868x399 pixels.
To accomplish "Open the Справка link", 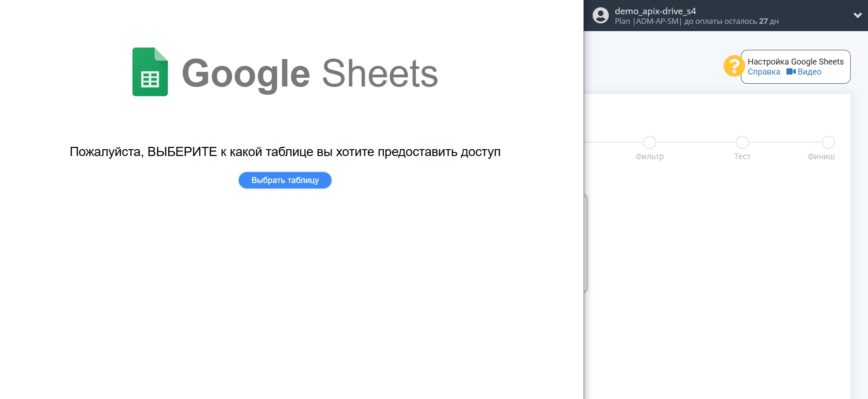I will [x=764, y=72].
